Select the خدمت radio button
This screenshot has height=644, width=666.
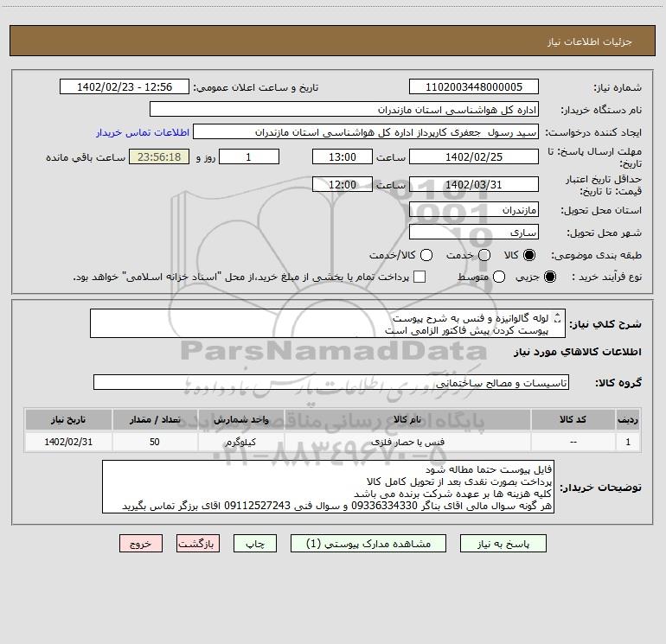pyautogui.click(x=484, y=255)
